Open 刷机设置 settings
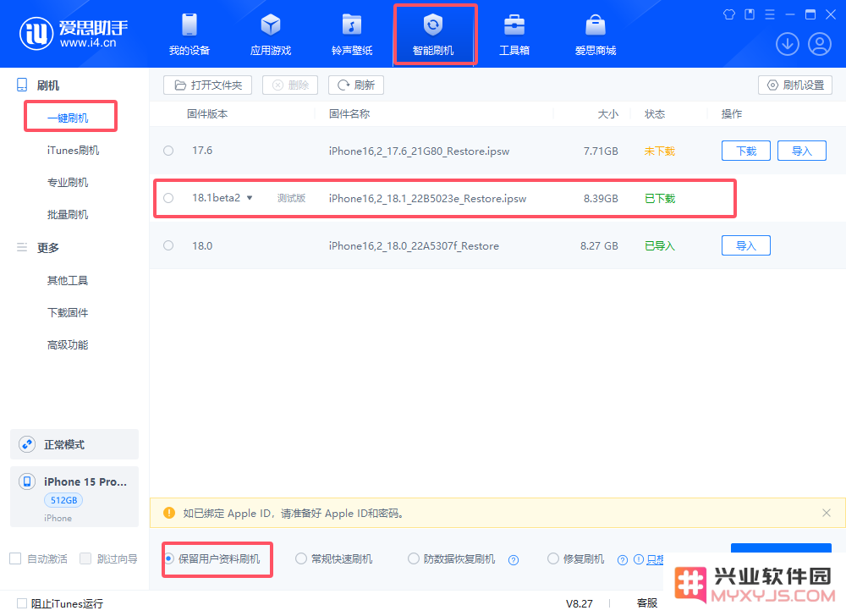The height and width of the screenshot is (616, 846). pos(795,85)
